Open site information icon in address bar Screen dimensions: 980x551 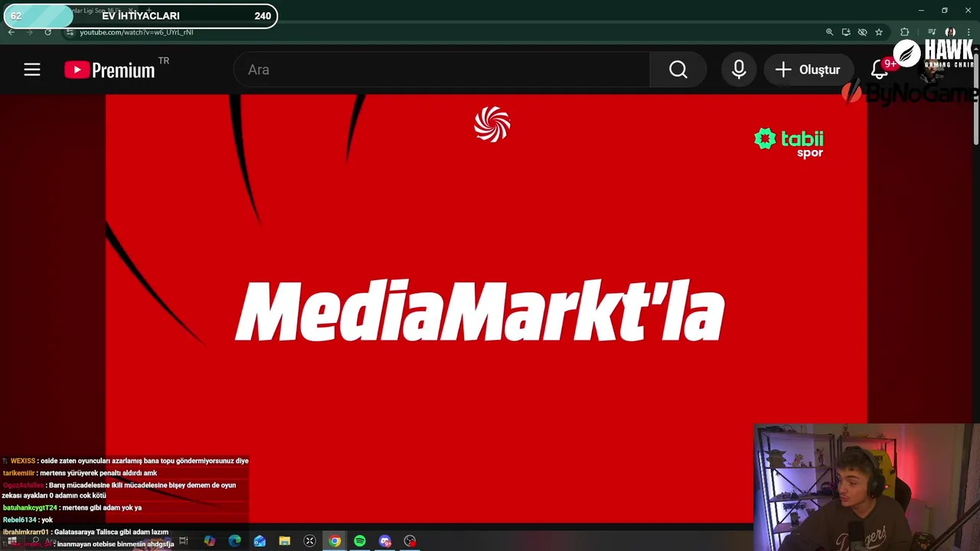[70, 32]
